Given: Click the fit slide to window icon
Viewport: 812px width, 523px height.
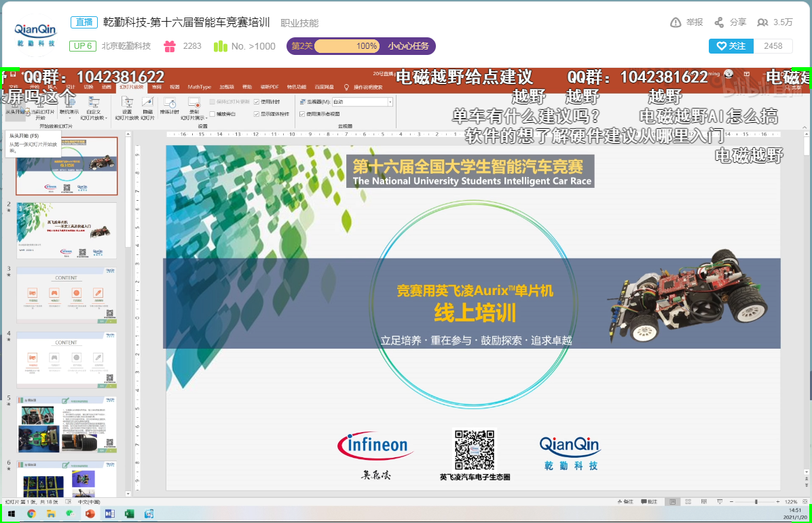Looking at the screenshot, I should (805, 502).
